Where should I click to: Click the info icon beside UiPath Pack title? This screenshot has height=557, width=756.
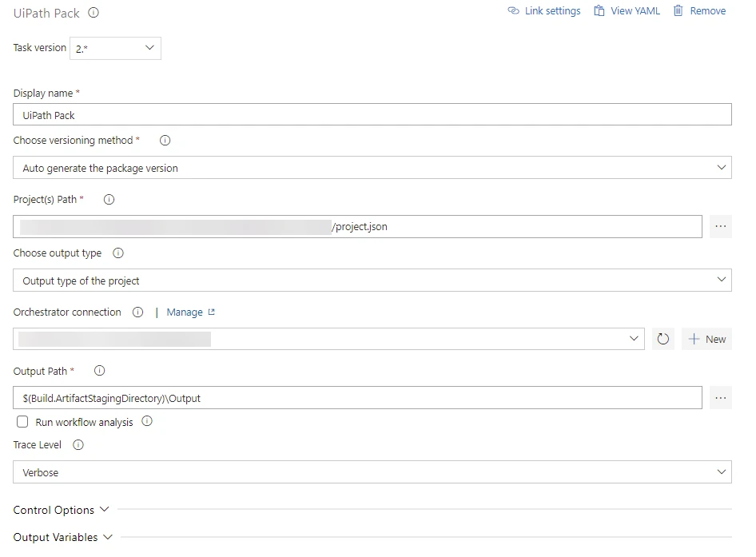(x=94, y=13)
